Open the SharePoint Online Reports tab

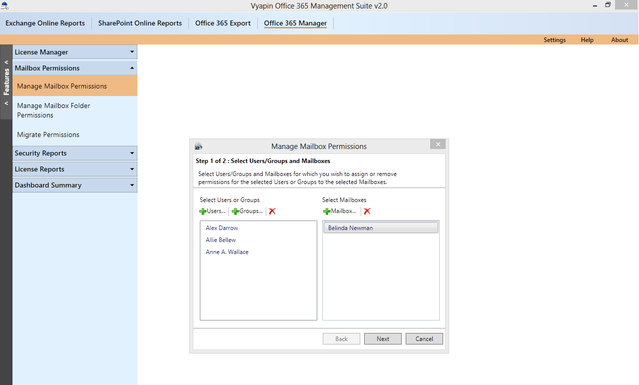point(140,23)
